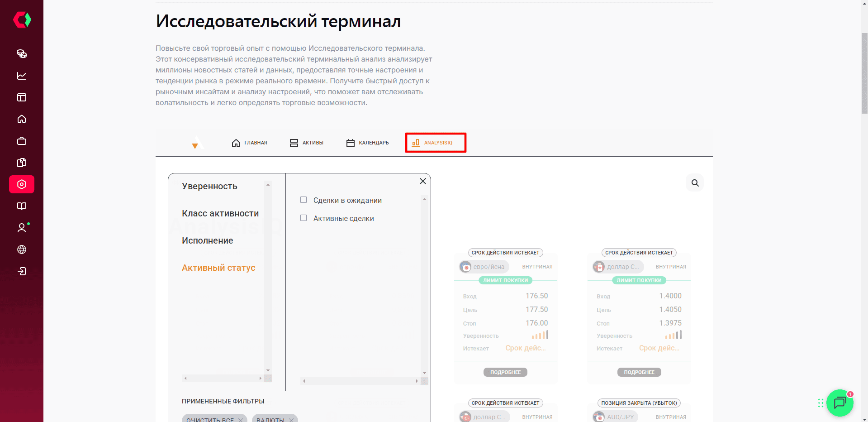
Task: Select the Класс активности filter category
Action: click(220, 213)
